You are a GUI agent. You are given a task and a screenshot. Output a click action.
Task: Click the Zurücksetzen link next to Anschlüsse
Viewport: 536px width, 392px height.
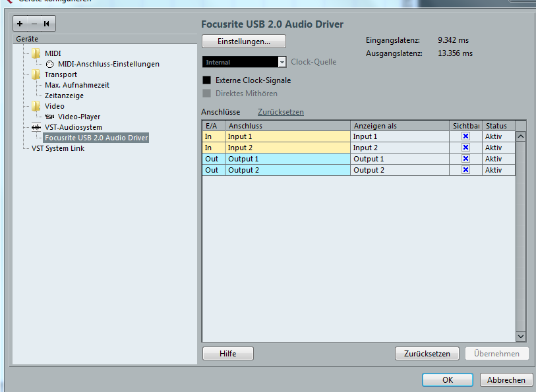pyautogui.click(x=281, y=112)
